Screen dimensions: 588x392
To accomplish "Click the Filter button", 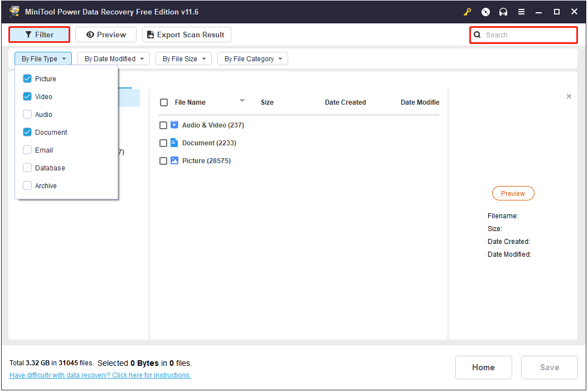I will 40,35.
